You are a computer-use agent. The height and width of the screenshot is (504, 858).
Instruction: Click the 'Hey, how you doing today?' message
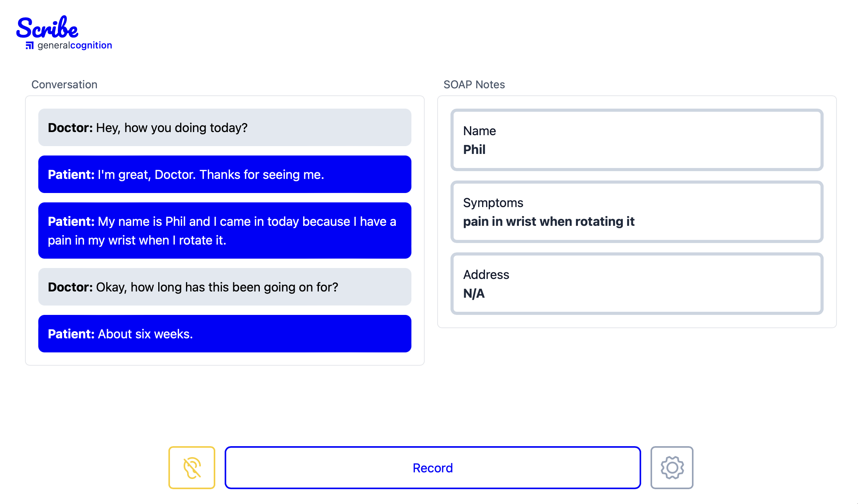(x=225, y=127)
